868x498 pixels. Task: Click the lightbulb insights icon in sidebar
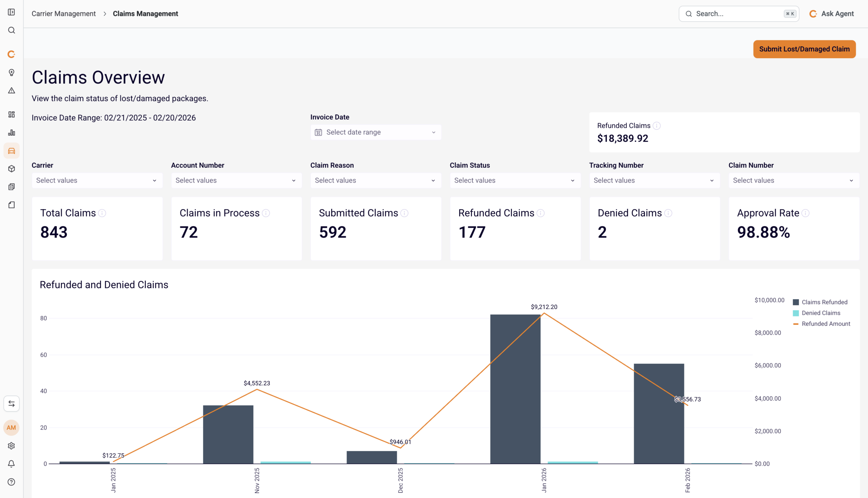[x=11, y=72]
